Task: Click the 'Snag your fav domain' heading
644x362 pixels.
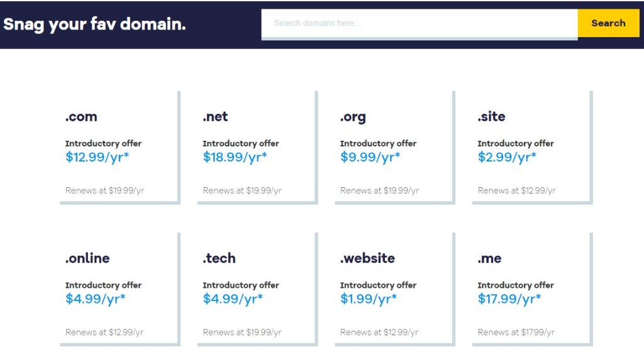Action: coord(94,24)
